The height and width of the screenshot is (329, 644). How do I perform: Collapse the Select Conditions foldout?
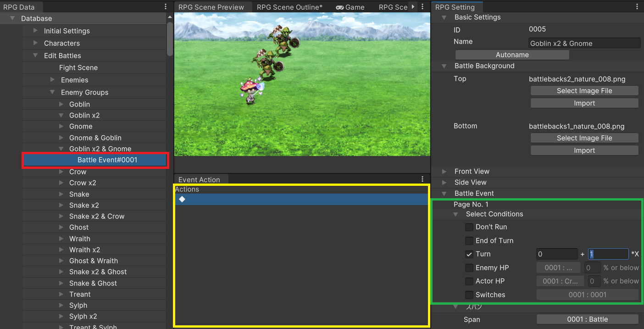[x=455, y=214]
